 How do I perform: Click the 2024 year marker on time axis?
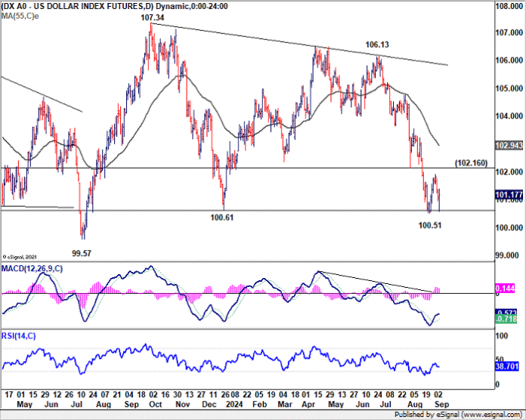[x=234, y=404]
